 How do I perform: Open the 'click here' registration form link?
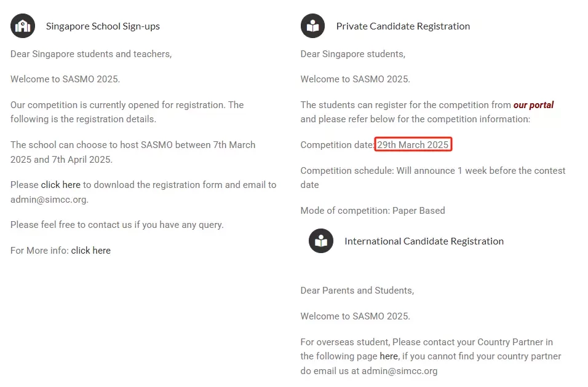click(x=61, y=185)
